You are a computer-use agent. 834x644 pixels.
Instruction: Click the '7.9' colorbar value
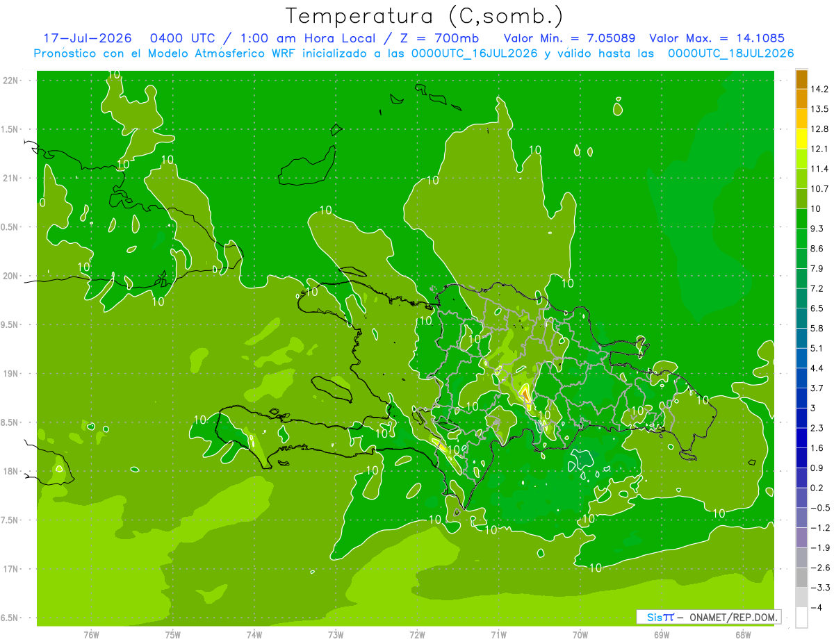point(818,268)
